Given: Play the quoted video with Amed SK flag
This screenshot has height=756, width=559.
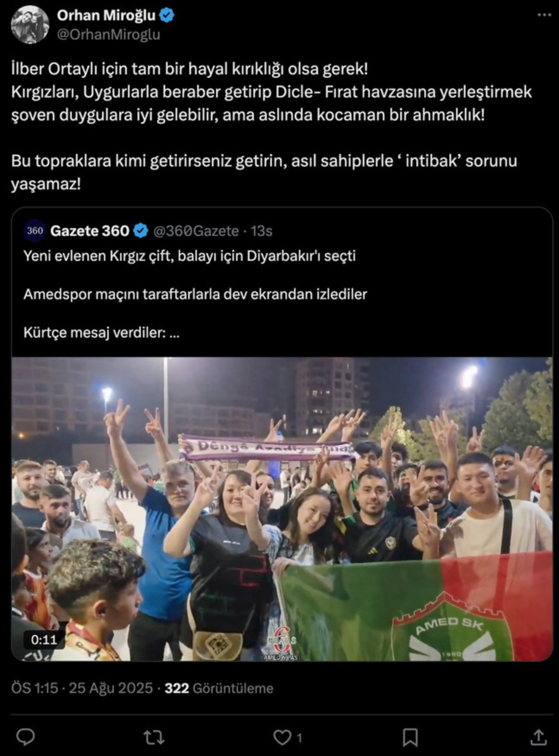Looking at the screenshot, I should pyautogui.click(x=282, y=508).
